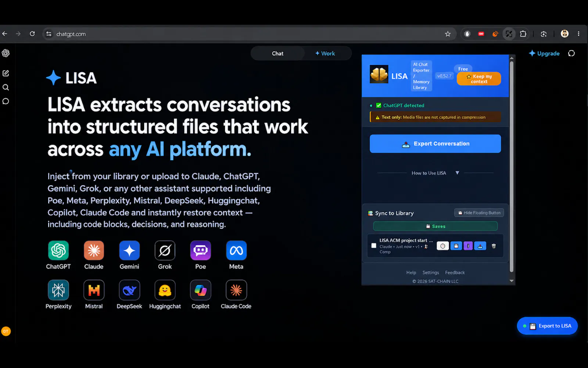Open the orange user avatar at bottom left
This screenshot has height=368, width=588.
[x=6, y=331]
